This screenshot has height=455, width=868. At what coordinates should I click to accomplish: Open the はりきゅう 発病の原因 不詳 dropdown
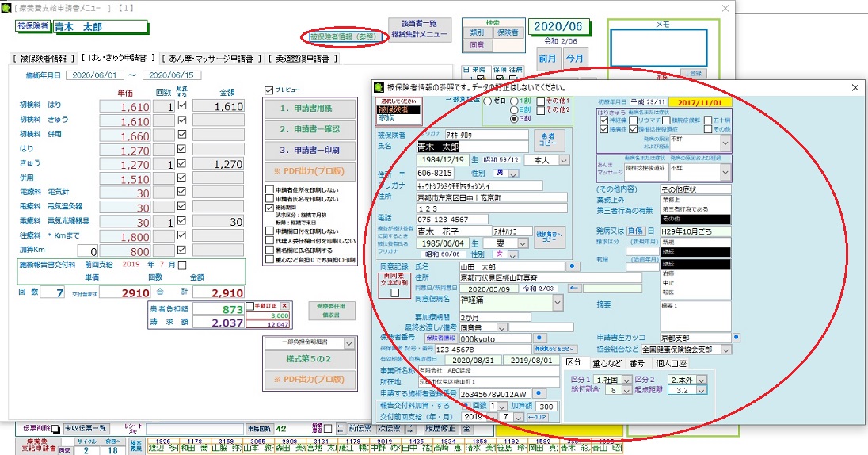pyautogui.click(x=725, y=143)
